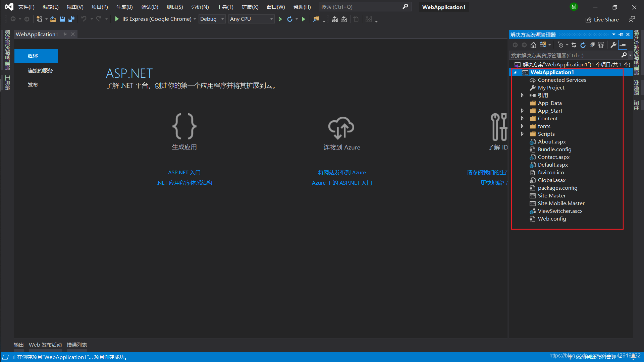Expand the Scripts folder in tree

point(522,134)
